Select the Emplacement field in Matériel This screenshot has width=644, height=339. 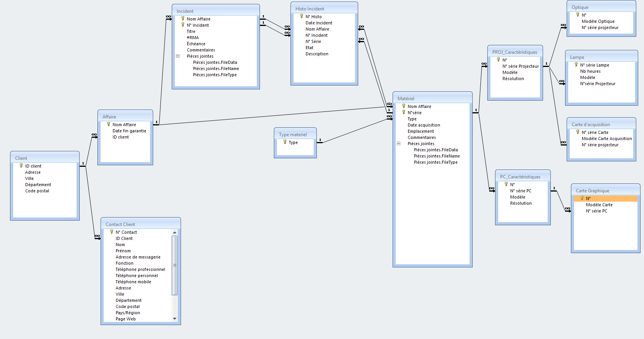420,131
